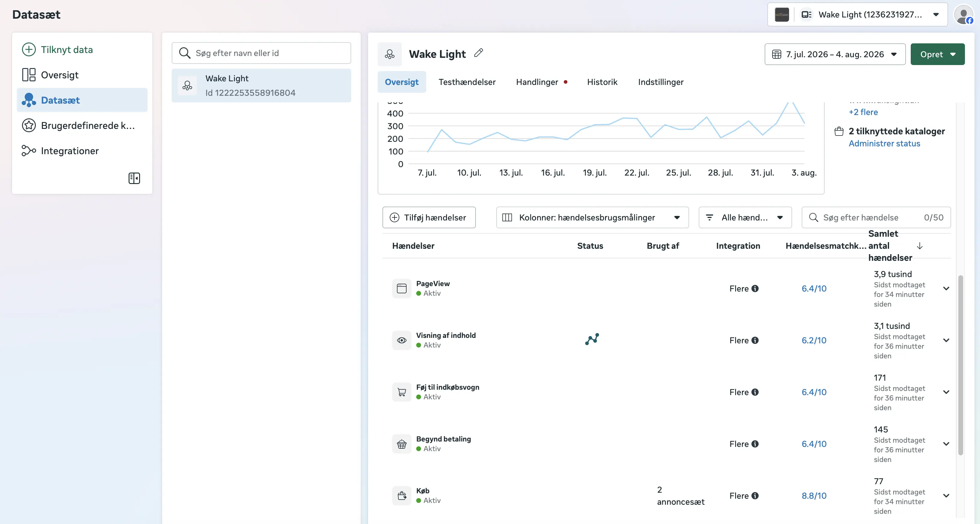This screenshot has width=980, height=524.
Task: Click the Køb shopping bag icon
Action: click(401, 495)
